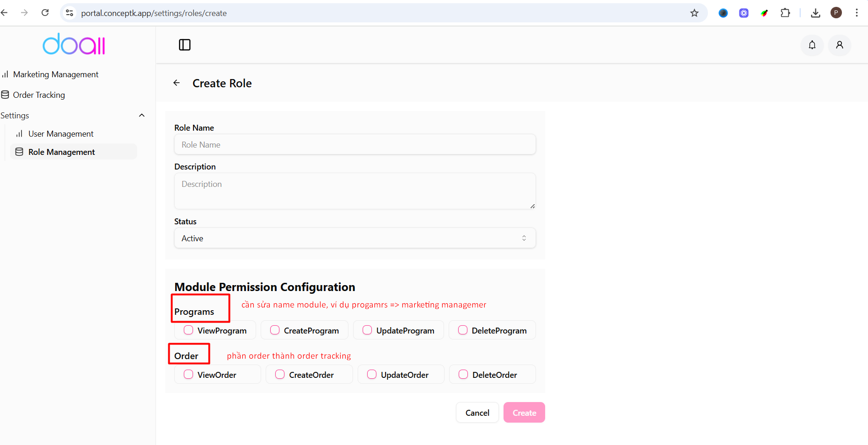Image resolution: width=868 pixels, height=445 pixels.
Task: Focus the Role Name input field
Action: (354, 144)
